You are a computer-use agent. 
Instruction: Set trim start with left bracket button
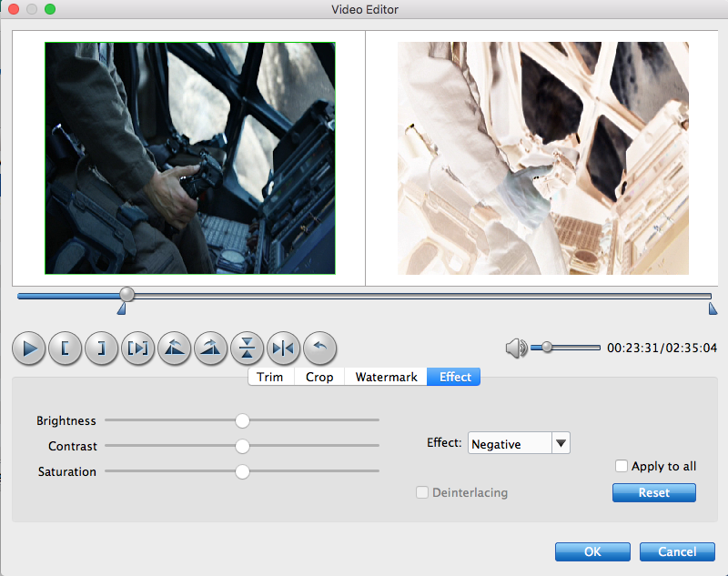[65, 348]
